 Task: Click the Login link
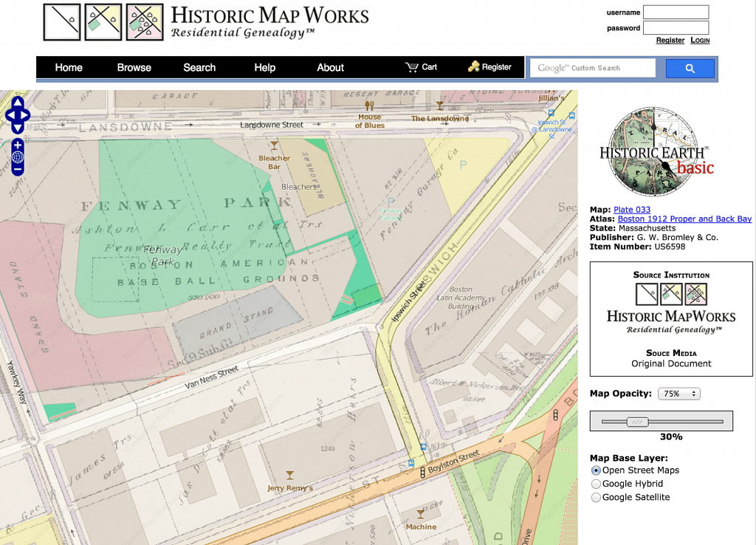[700, 41]
